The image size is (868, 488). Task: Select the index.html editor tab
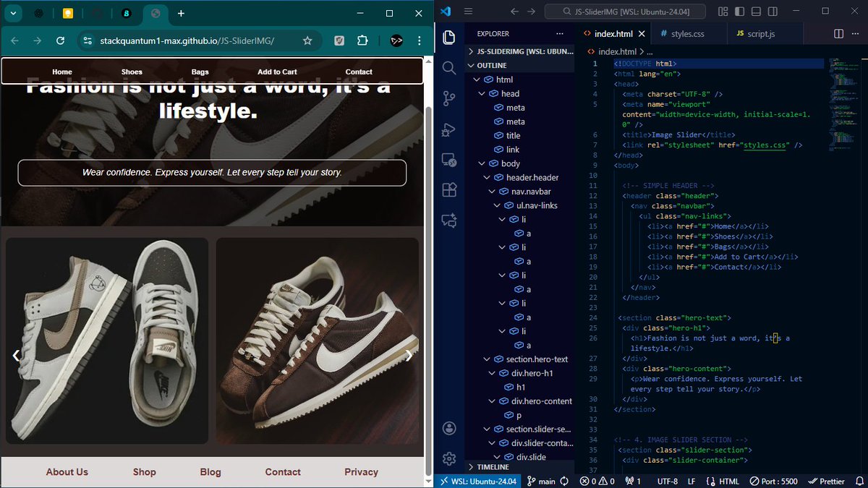coord(613,34)
